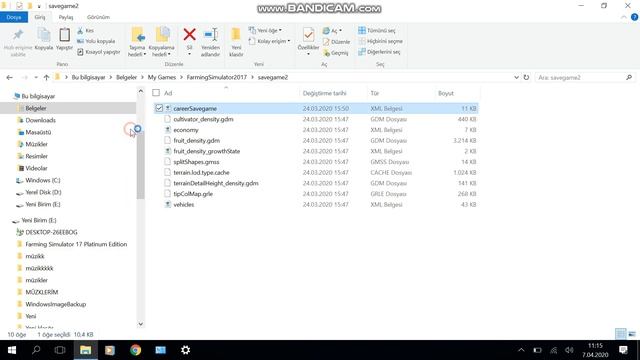Open the Kolay erişim dropdown
The width and height of the screenshot is (640, 360).
click(269, 41)
